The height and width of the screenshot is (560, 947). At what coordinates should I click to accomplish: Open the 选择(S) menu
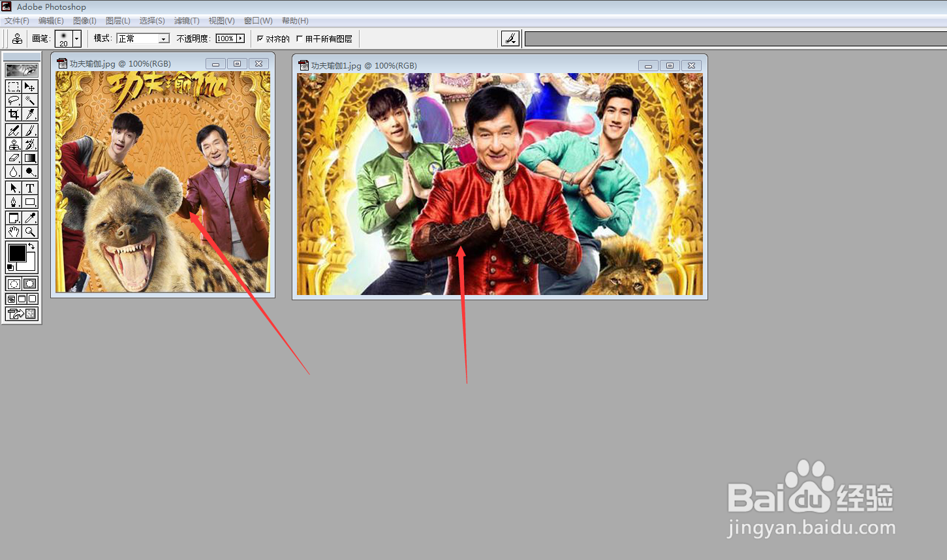click(152, 21)
